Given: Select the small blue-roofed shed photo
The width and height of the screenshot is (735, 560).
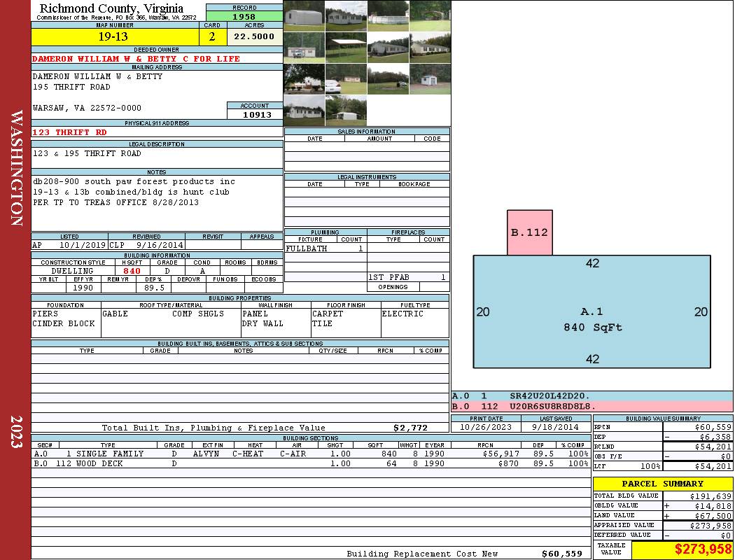Looking at the screenshot, I should pos(429,78).
